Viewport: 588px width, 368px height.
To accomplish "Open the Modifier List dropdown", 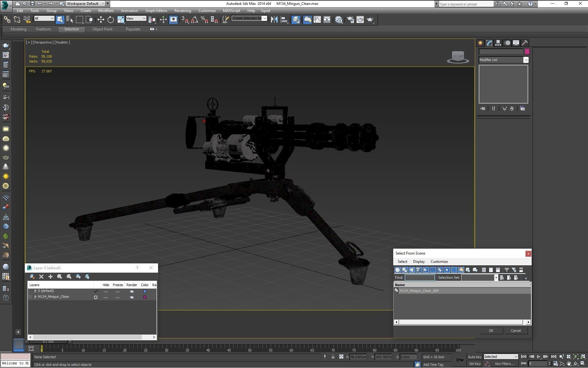I will [503, 60].
